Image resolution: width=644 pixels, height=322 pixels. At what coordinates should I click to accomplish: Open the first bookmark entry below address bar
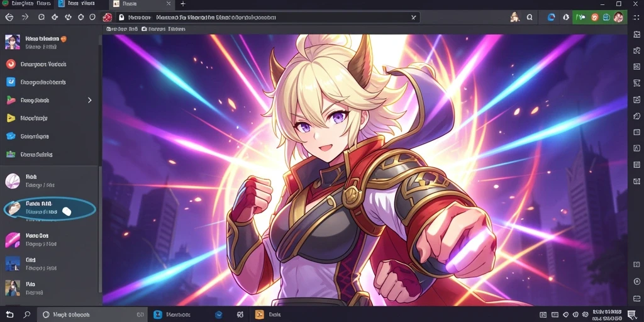pos(121,29)
